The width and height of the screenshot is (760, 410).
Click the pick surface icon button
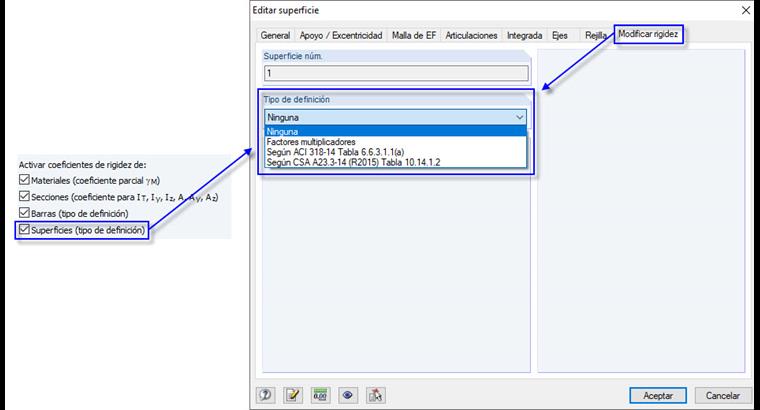pyautogui.click(x=376, y=395)
